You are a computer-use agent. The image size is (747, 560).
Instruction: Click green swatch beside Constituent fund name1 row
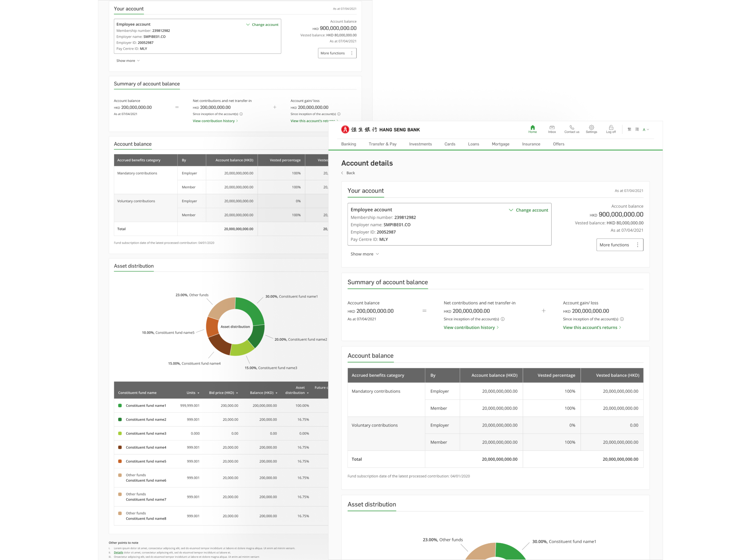pyautogui.click(x=120, y=405)
